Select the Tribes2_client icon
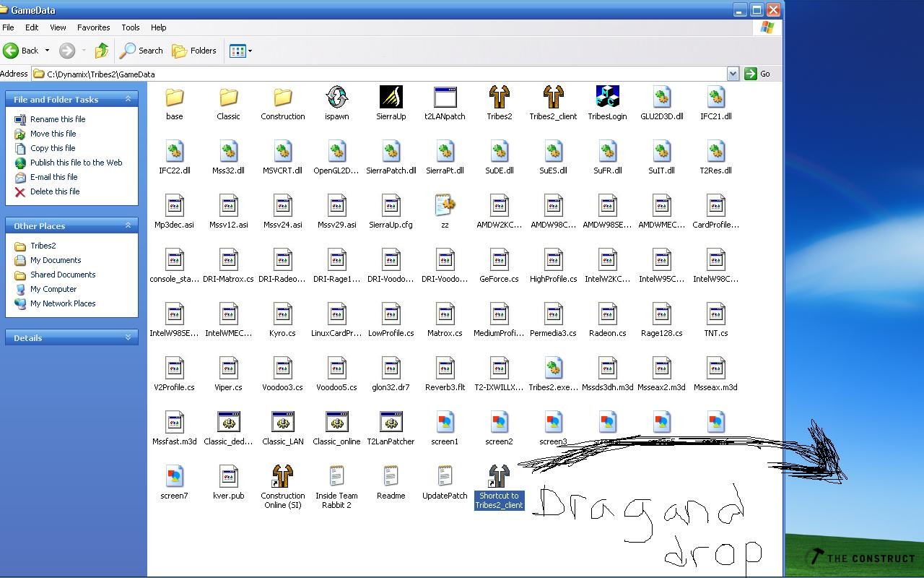 click(x=553, y=98)
